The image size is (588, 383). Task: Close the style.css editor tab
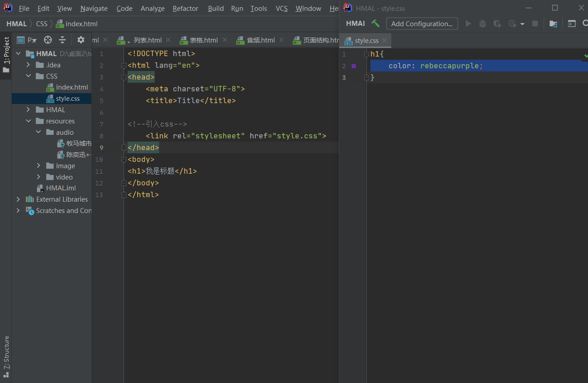point(384,40)
